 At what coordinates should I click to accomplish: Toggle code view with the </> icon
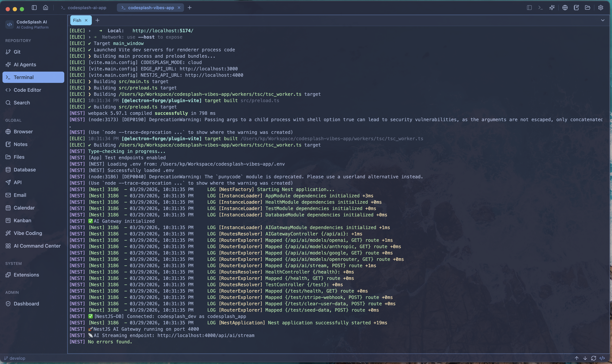(x=602, y=358)
